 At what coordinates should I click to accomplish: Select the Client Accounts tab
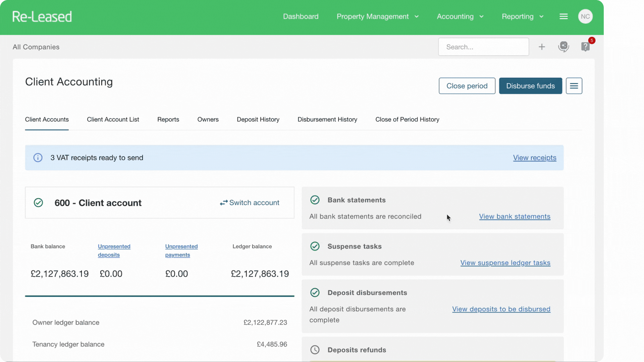pos(47,120)
